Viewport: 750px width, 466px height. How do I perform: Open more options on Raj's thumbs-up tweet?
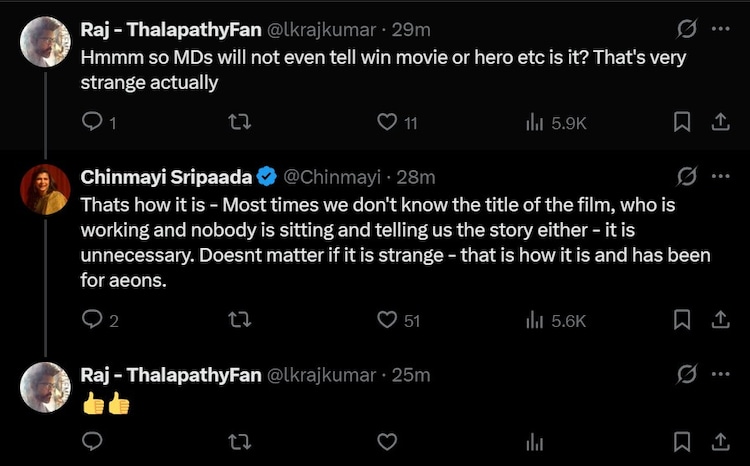pos(720,375)
